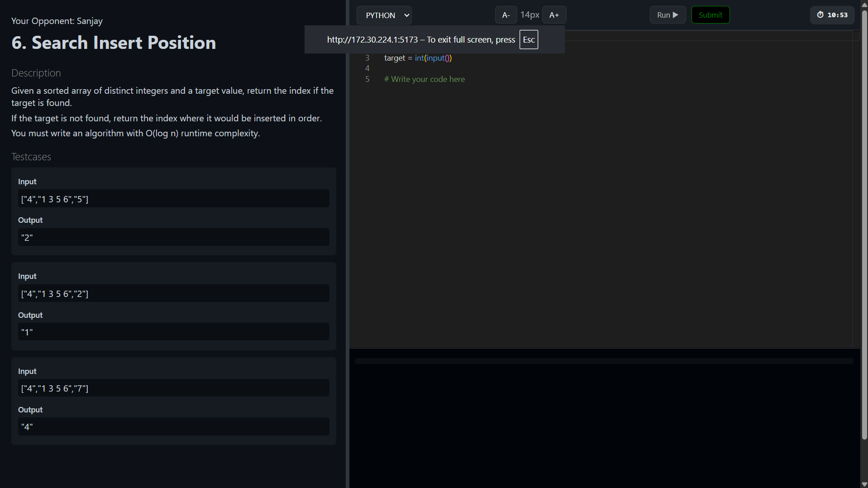The height and width of the screenshot is (488, 868).
Task: Click line number 3 in editor gutter
Action: [x=367, y=58]
